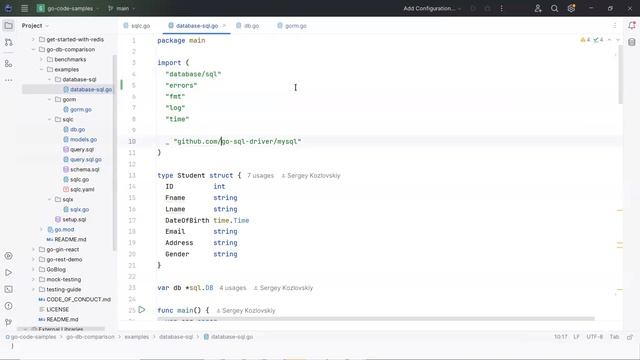The image size is (640, 360).
Task: Open the main menu hamburger icon
Action: point(24,8)
